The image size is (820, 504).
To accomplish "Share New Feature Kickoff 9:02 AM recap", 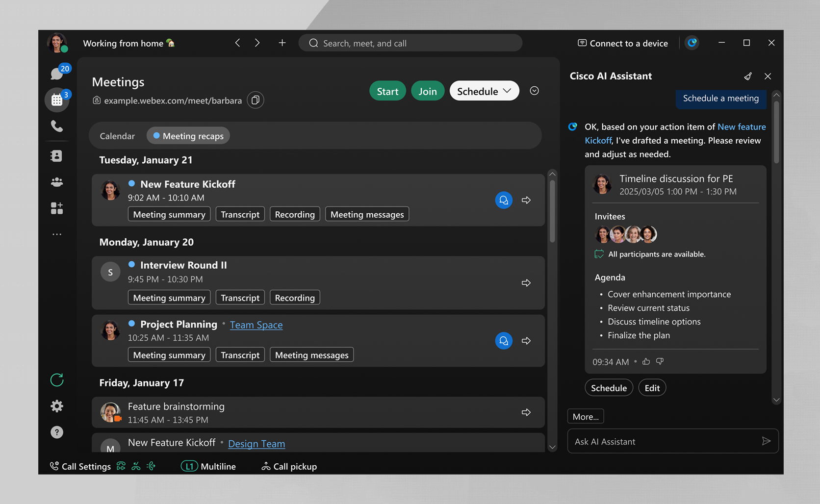I will point(526,200).
